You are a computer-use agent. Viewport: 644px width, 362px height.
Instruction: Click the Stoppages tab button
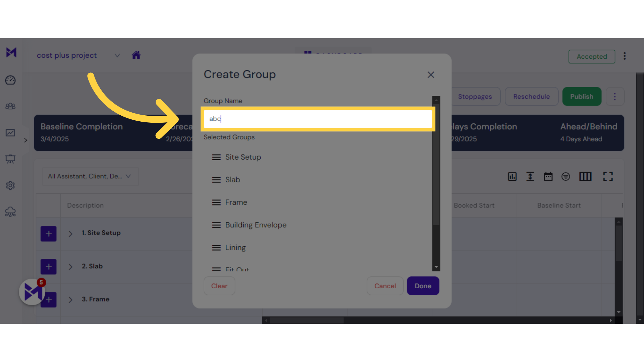[475, 96]
